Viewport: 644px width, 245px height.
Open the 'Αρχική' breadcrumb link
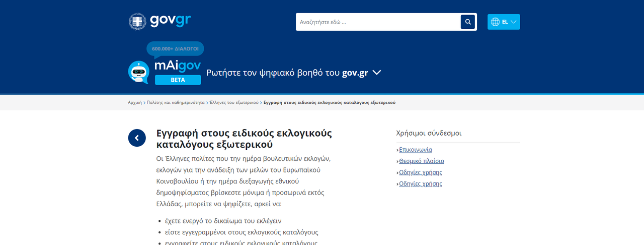coord(135,102)
